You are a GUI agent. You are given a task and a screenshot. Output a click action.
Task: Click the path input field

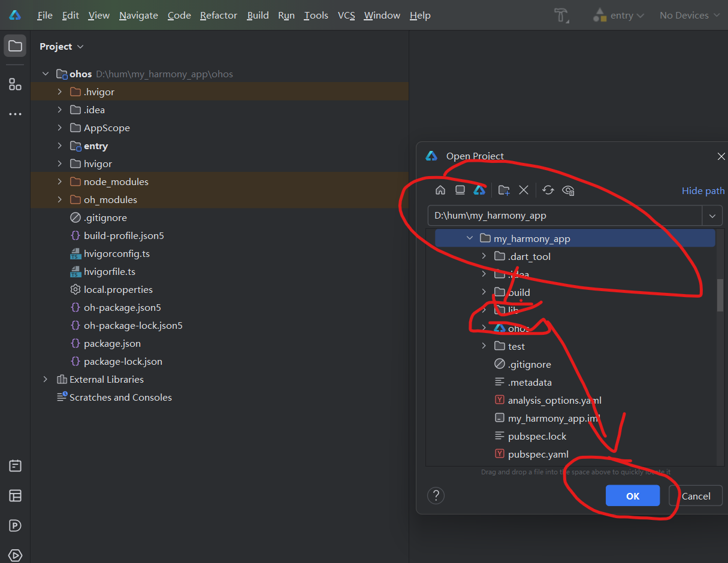(565, 215)
